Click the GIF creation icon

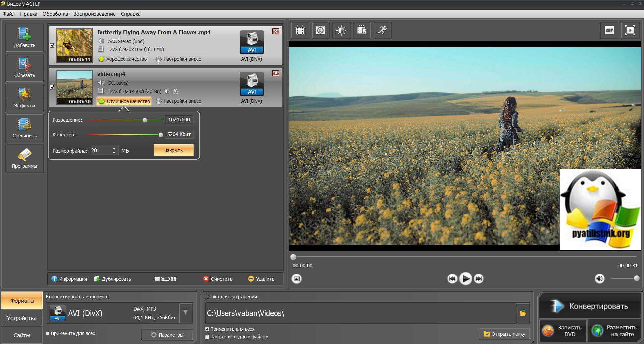pos(609,31)
